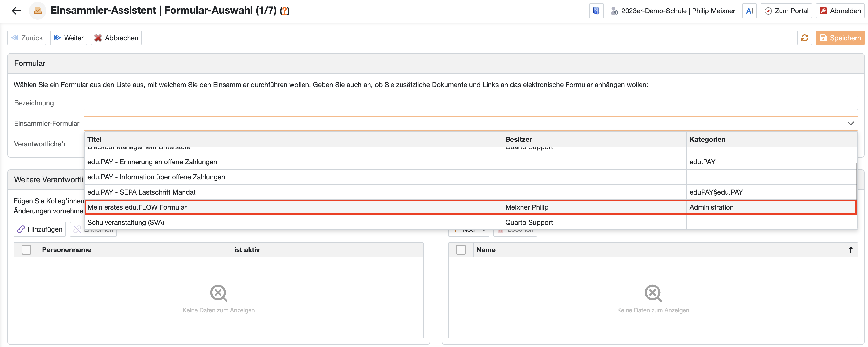Open the blue help book icon
Viewport: 868px width, 347px height.
point(596,11)
